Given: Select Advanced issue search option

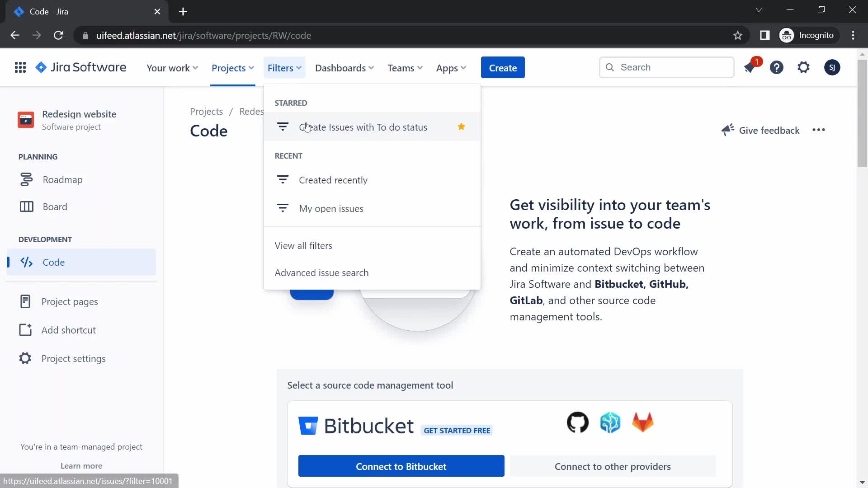Looking at the screenshot, I should [x=322, y=272].
